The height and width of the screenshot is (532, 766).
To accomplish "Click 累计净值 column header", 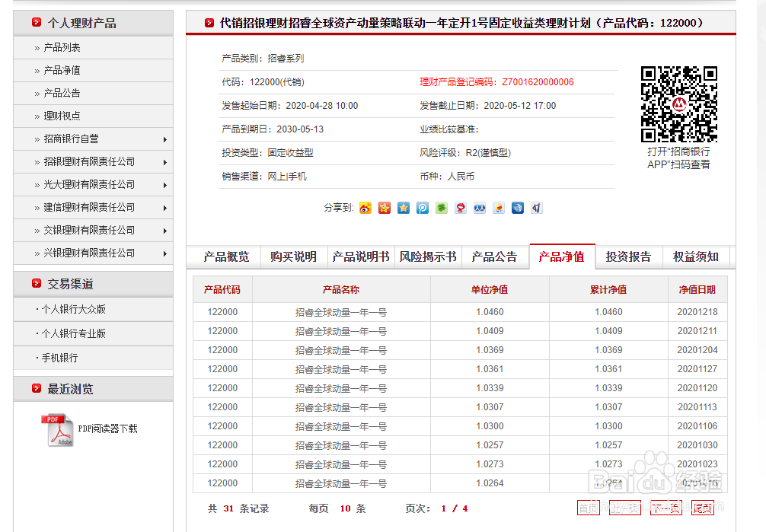I will pyautogui.click(x=608, y=290).
